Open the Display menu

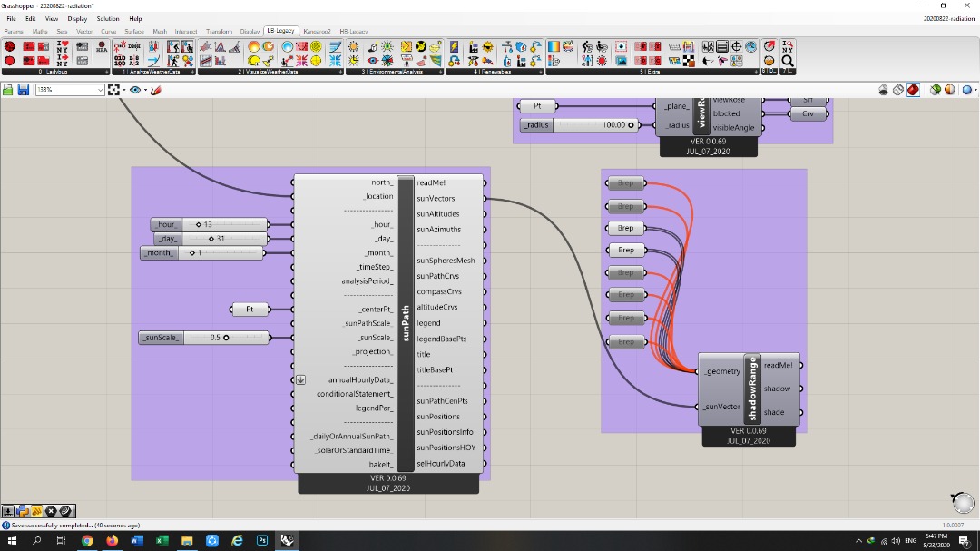pyautogui.click(x=77, y=19)
